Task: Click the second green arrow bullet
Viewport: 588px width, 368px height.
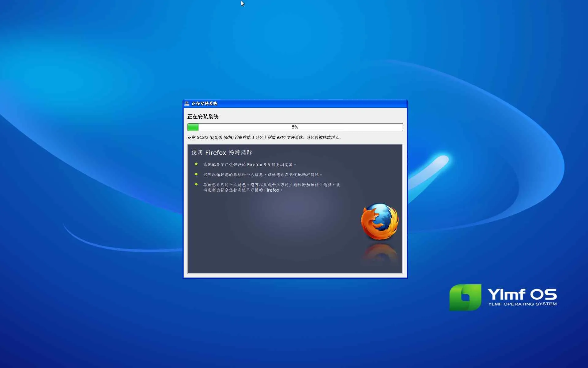Action: click(x=196, y=174)
